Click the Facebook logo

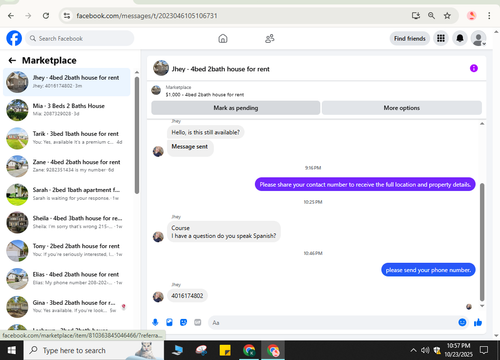(x=14, y=38)
